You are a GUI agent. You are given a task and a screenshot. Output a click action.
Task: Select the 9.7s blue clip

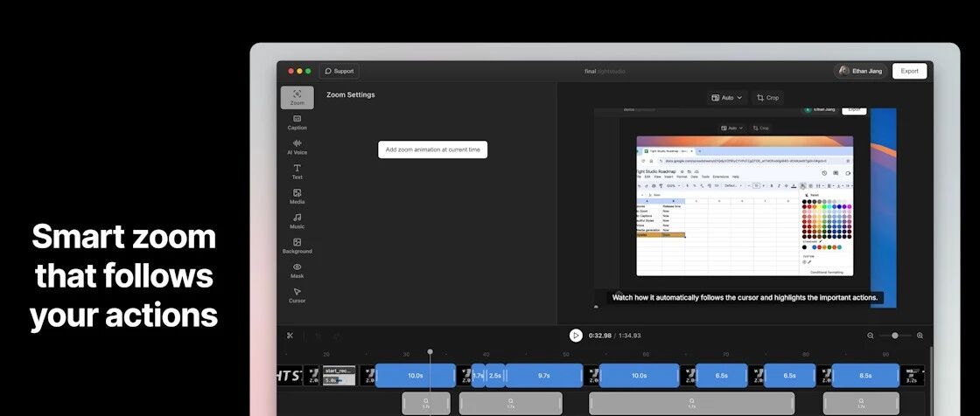click(543, 376)
